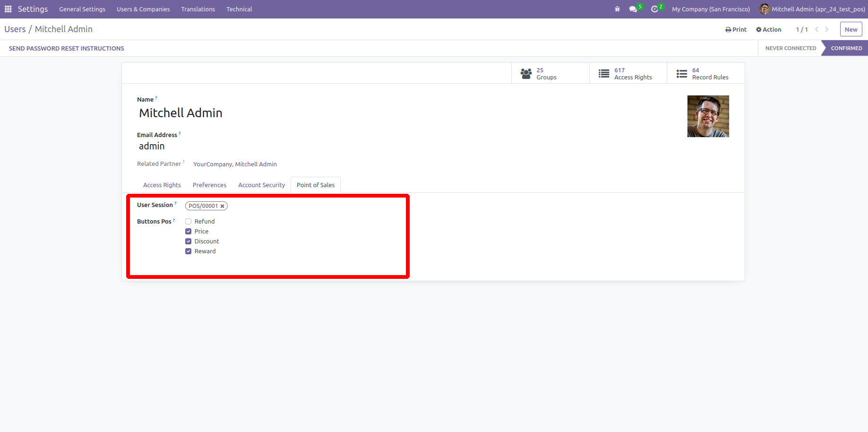Click the Buttons Pos field label
The image size is (868, 432).
(154, 222)
